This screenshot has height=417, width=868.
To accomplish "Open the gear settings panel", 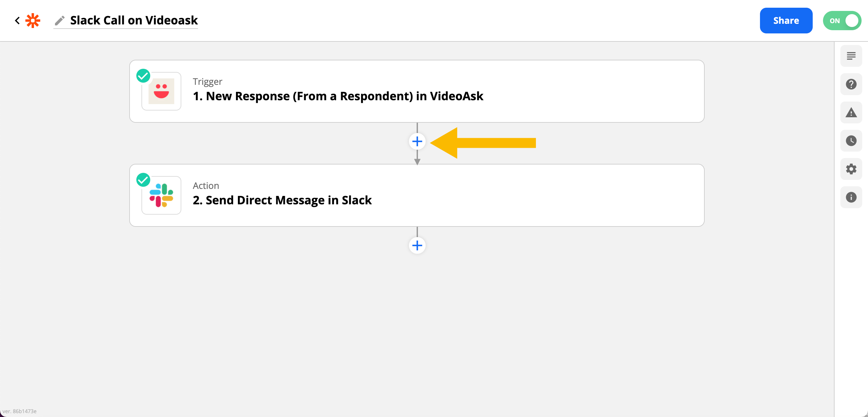I will click(851, 169).
